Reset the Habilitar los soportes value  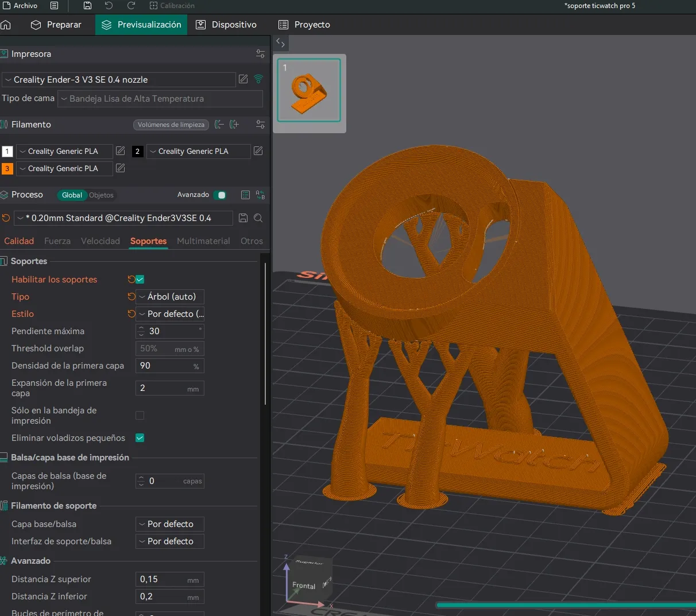(x=131, y=280)
